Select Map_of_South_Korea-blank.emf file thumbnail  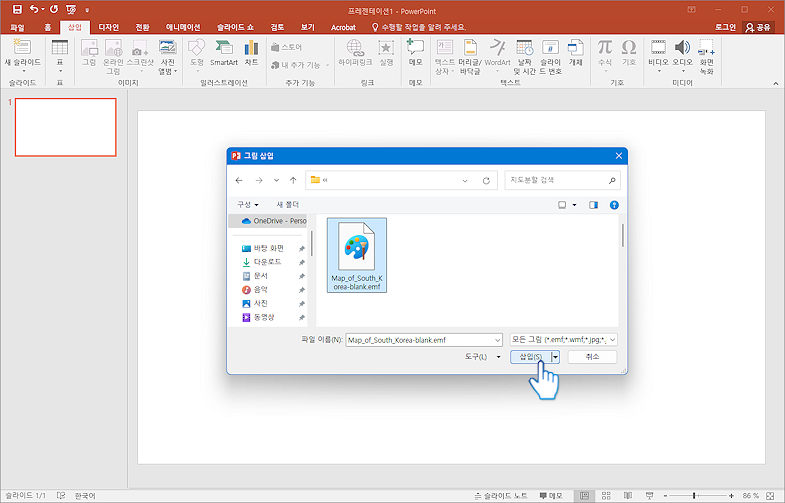[x=356, y=255]
